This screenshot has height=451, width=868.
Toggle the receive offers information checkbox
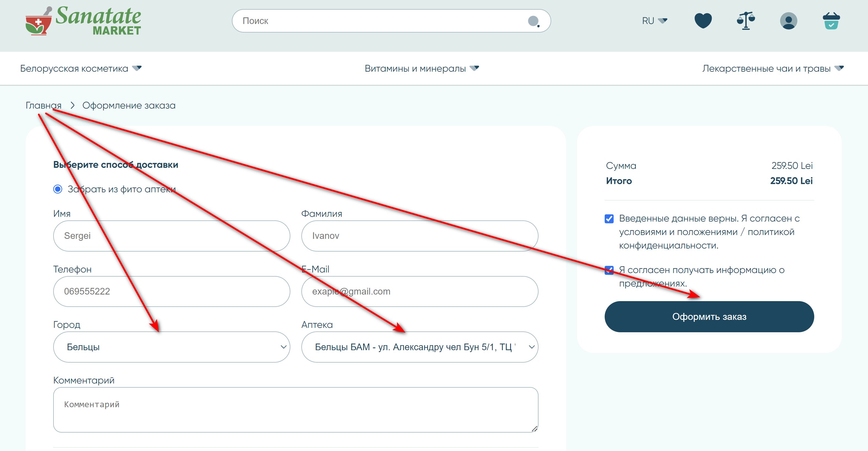click(609, 270)
